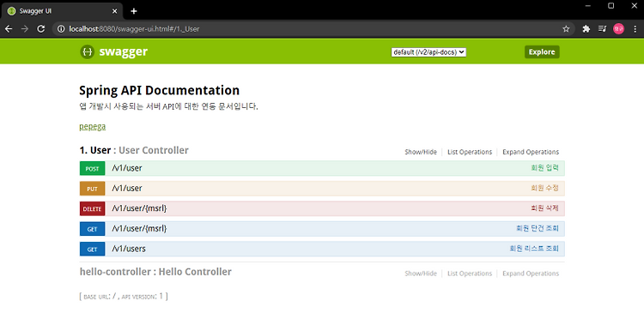Select the Swagger UI browser tab
This screenshot has width=644, height=319.
tap(62, 11)
